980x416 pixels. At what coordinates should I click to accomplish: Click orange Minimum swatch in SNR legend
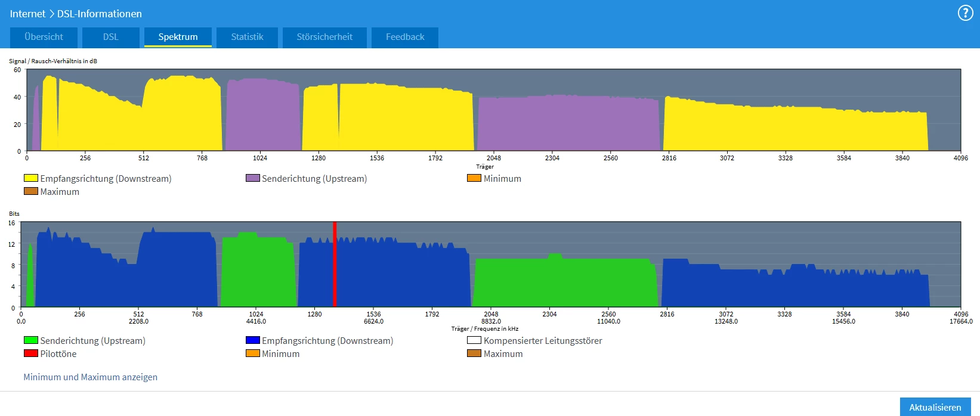click(x=474, y=178)
